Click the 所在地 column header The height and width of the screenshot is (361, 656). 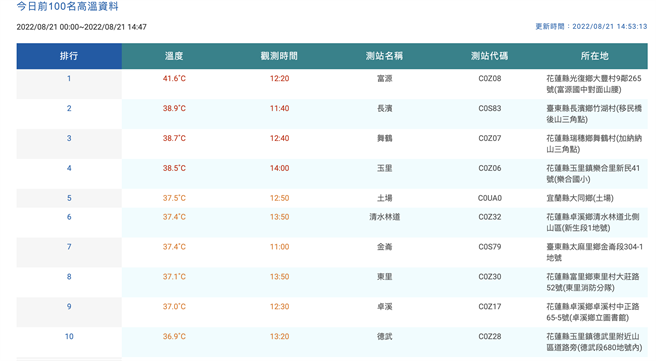click(x=594, y=56)
